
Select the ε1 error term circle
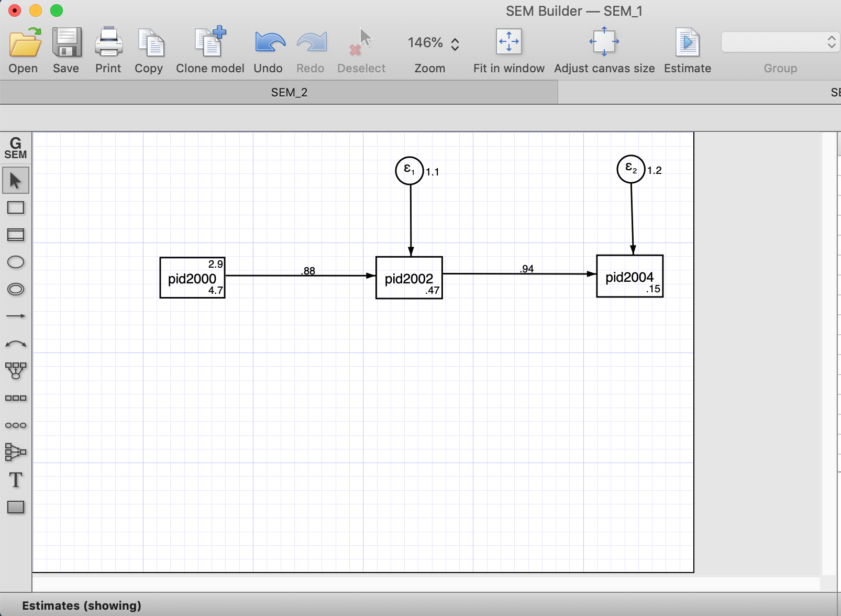pos(410,171)
